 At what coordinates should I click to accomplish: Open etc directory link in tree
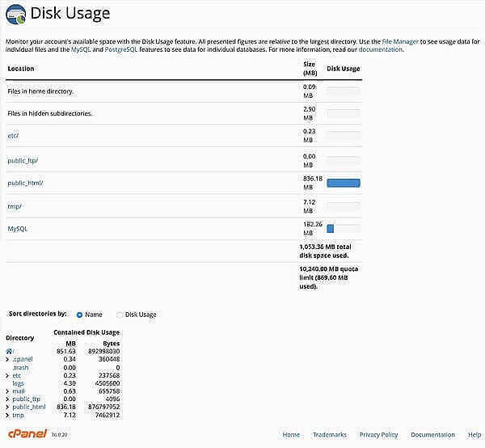pos(17,375)
